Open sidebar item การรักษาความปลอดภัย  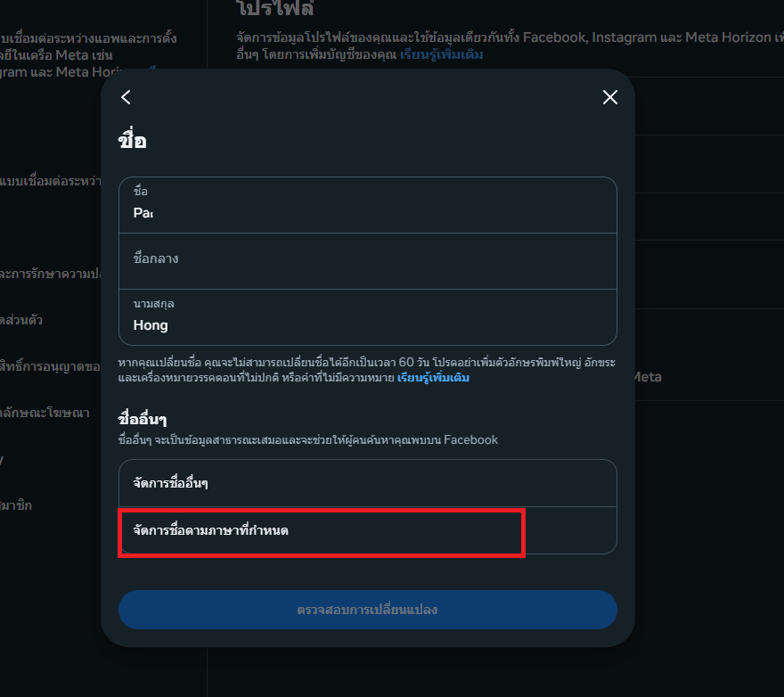[x=50, y=274]
